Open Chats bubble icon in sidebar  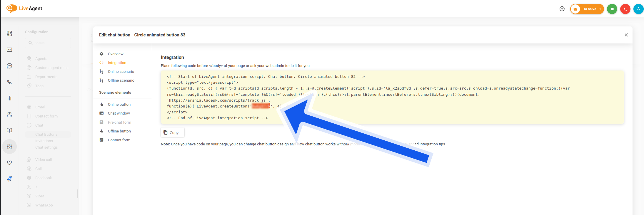[x=9, y=66]
